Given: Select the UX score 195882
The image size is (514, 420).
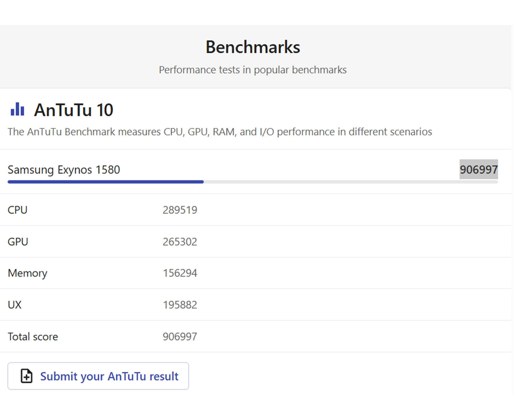Looking at the screenshot, I should [x=180, y=305].
